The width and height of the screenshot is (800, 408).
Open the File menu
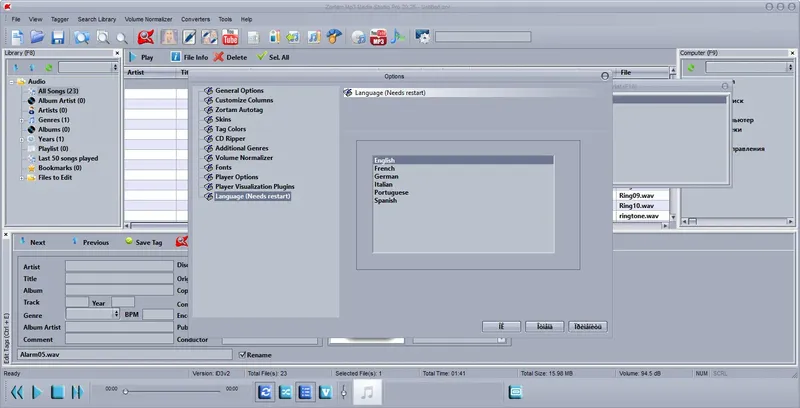coord(16,19)
